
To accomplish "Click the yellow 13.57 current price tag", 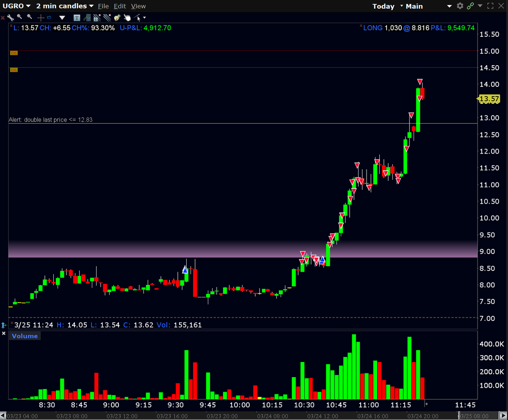I will (489, 99).
